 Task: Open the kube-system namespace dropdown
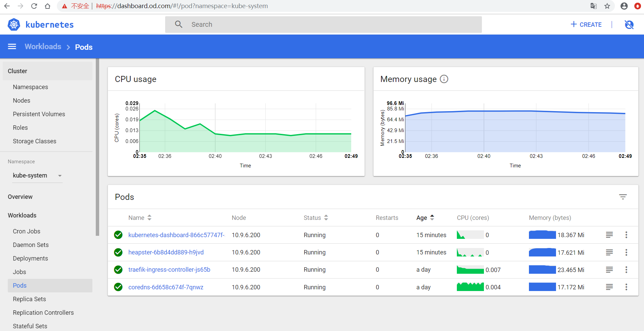click(x=37, y=175)
